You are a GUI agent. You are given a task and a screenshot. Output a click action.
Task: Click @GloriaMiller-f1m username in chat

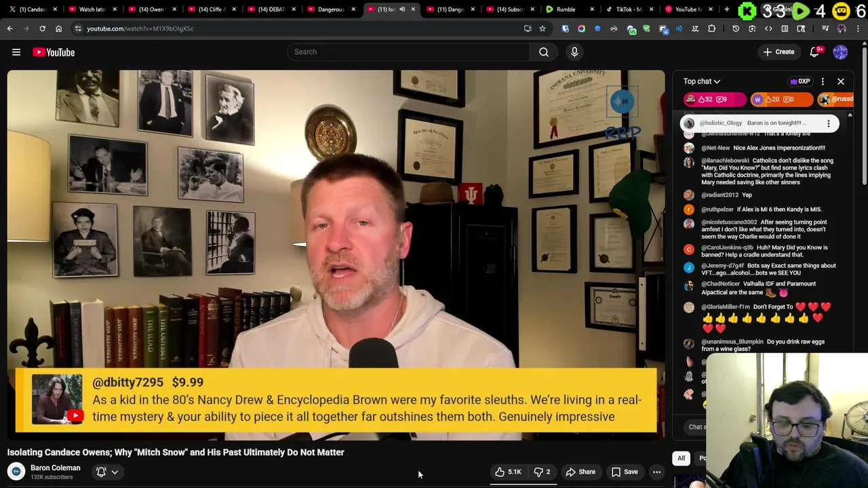coord(726,307)
